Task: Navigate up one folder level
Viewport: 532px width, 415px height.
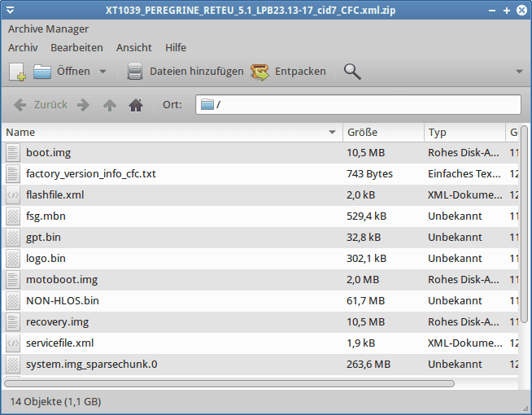Action: click(x=110, y=105)
